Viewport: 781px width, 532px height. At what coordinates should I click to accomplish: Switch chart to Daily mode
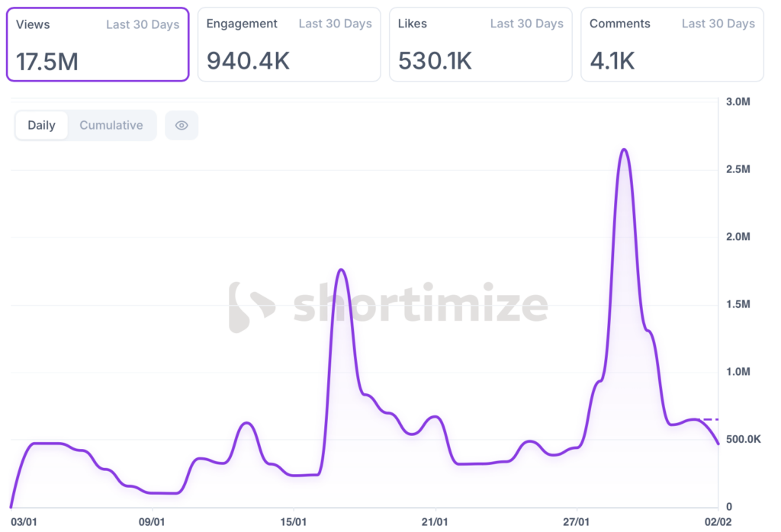[x=41, y=126]
